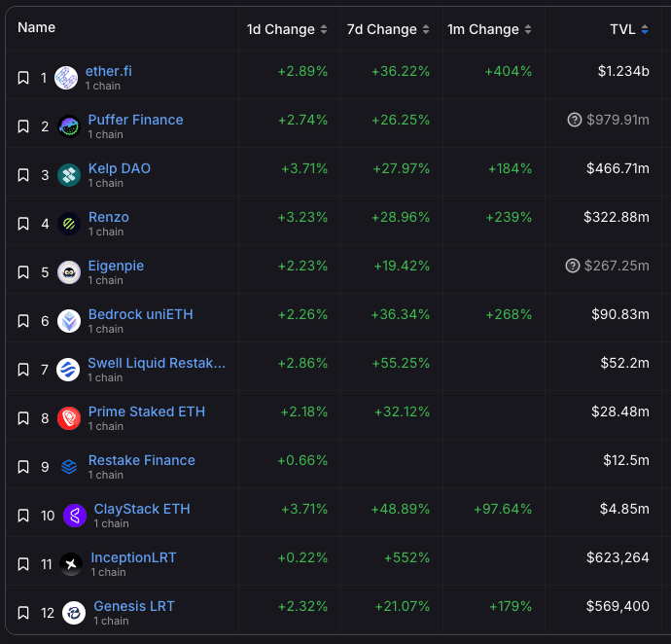Click the Swell Liquid Restaking logo icon
The height and width of the screenshot is (644, 671).
(68, 370)
